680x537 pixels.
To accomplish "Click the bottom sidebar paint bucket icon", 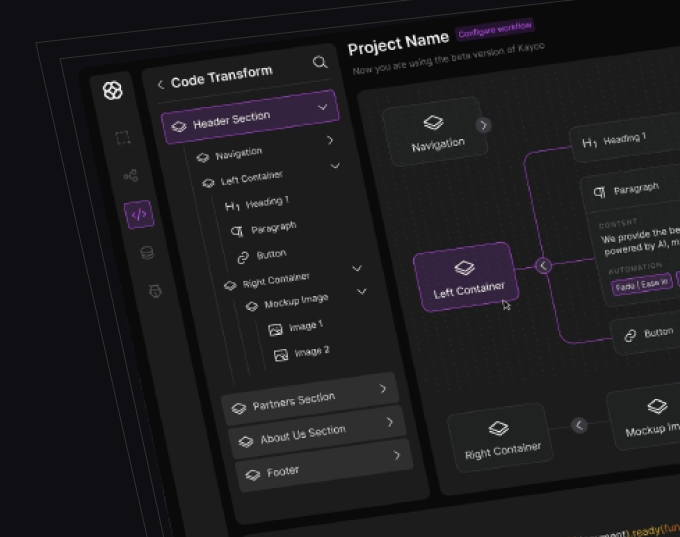I will [x=155, y=291].
